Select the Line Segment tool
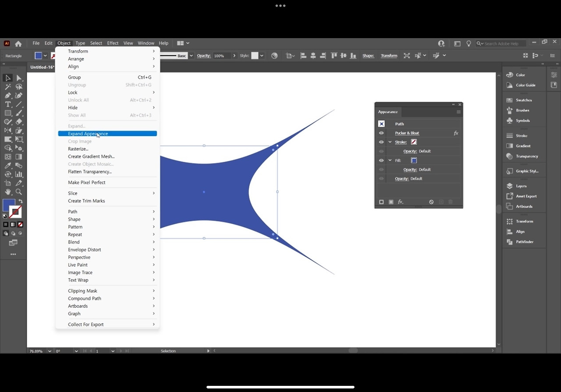 [19, 104]
